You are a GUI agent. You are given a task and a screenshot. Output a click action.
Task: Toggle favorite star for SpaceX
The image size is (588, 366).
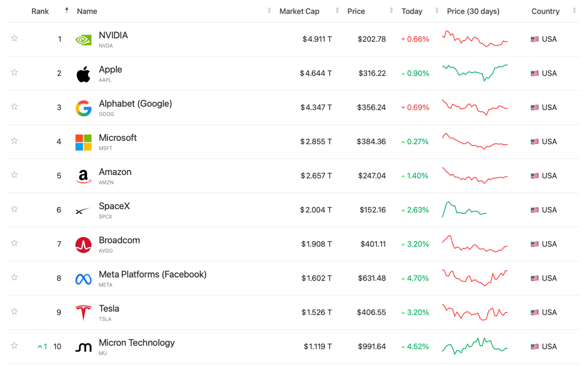click(x=14, y=209)
